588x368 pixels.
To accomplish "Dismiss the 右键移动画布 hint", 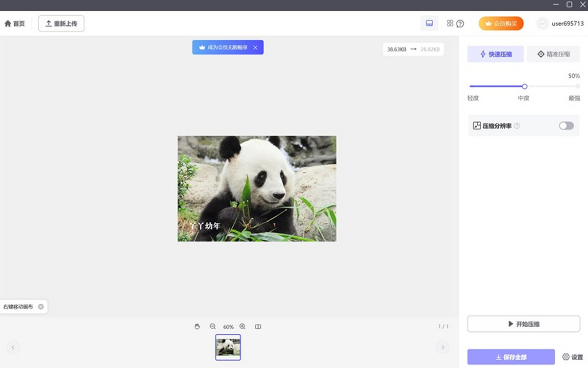I will (x=41, y=307).
